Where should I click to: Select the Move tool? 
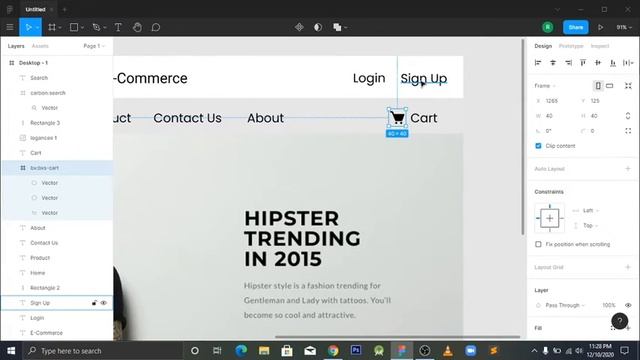pos(28,27)
